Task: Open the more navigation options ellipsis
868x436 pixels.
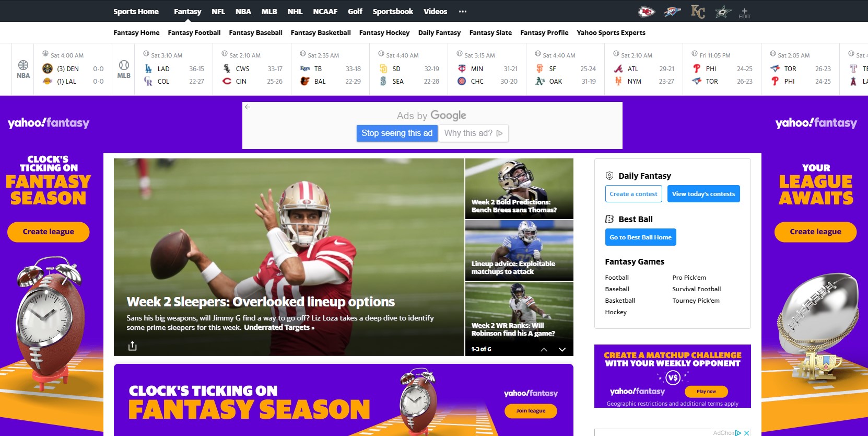Action: click(463, 11)
